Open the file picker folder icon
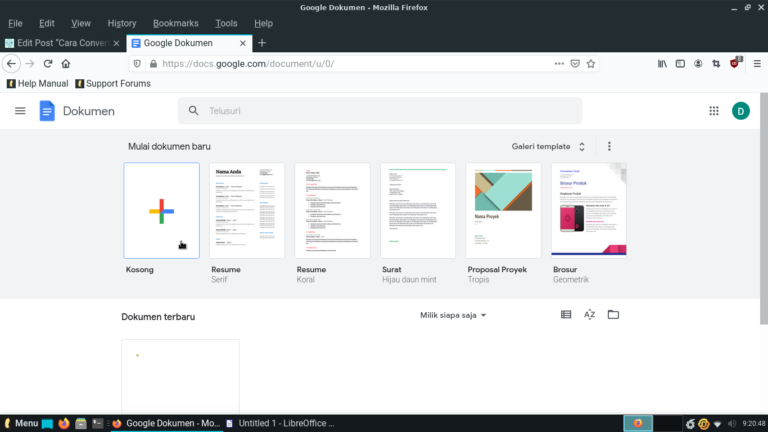 pyautogui.click(x=613, y=314)
